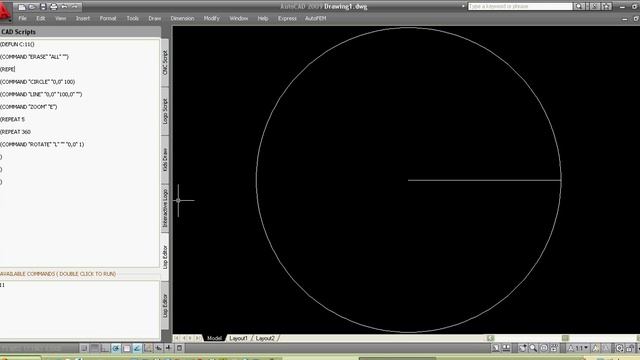This screenshot has width=640, height=360.
Task: Toggle Grid Display in status bar
Action: (x=94, y=348)
